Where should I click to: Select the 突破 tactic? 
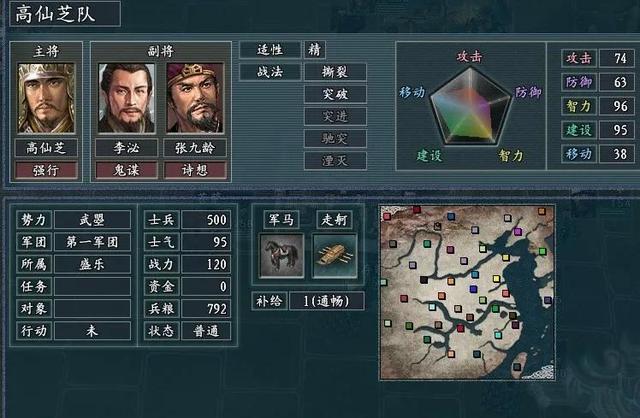(x=335, y=94)
